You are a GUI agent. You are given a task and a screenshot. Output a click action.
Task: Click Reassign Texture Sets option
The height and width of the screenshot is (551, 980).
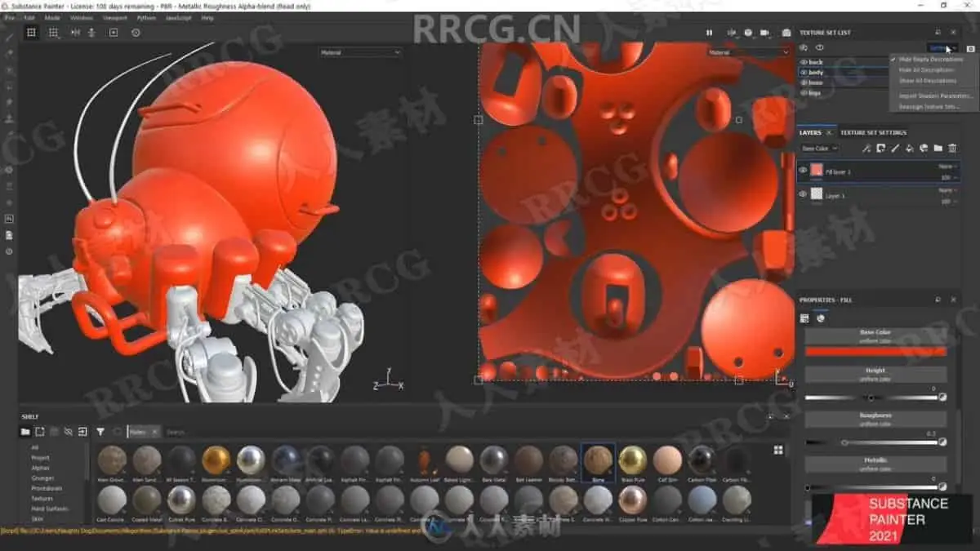coord(929,106)
